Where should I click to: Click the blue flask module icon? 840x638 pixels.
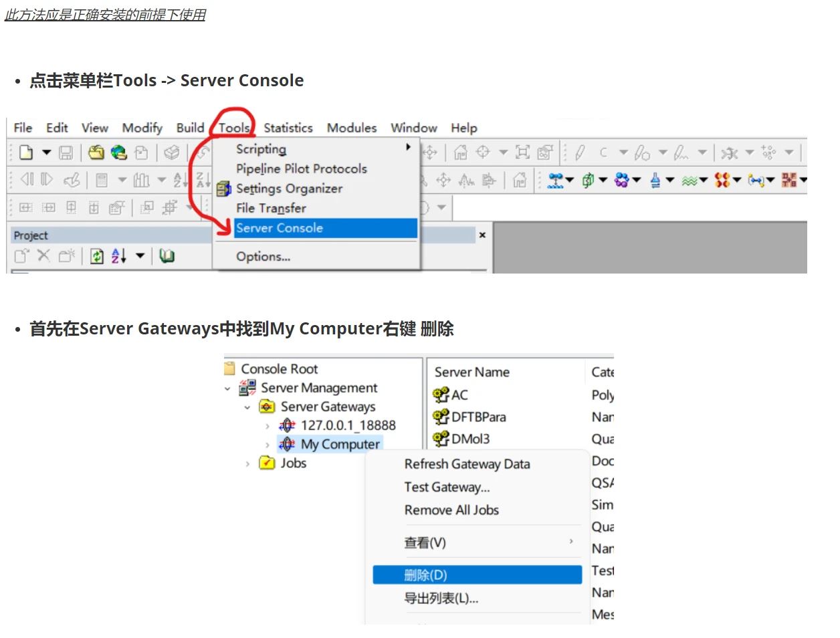(655, 180)
